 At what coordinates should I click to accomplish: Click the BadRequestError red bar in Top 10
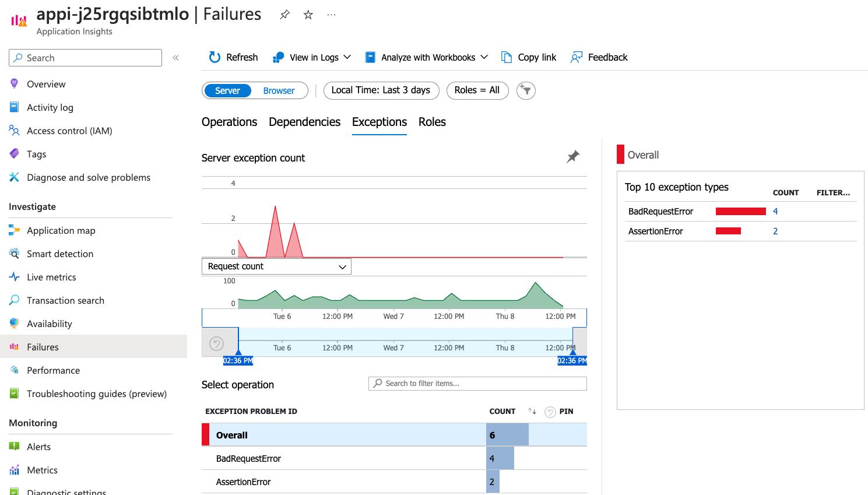[740, 211]
